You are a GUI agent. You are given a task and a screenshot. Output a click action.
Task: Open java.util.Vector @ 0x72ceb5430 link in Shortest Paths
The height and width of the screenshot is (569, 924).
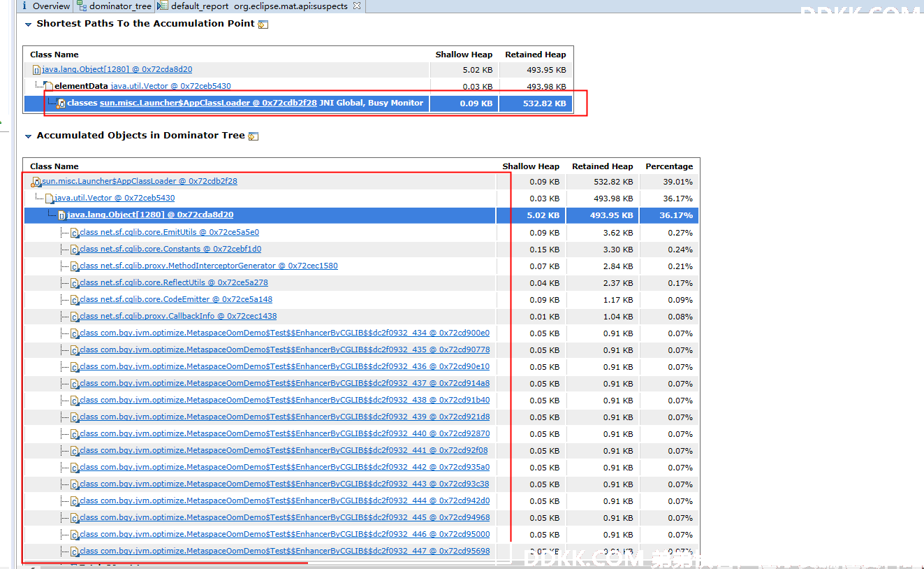pyautogui.click(x=170, y=86)
